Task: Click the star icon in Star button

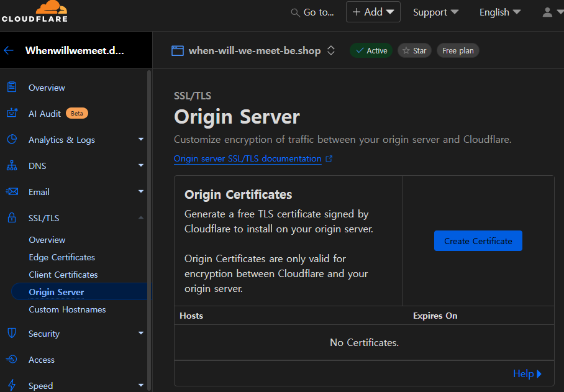Action: [x=406, y=51]
